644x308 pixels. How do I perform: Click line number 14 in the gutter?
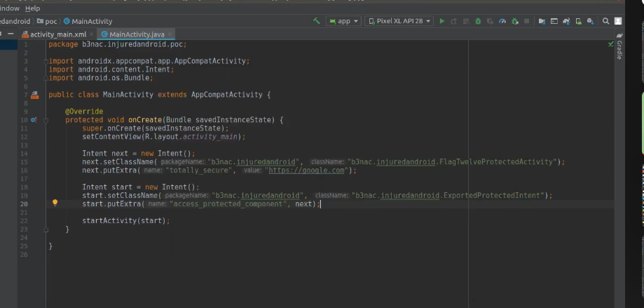(x=24, y=154)
